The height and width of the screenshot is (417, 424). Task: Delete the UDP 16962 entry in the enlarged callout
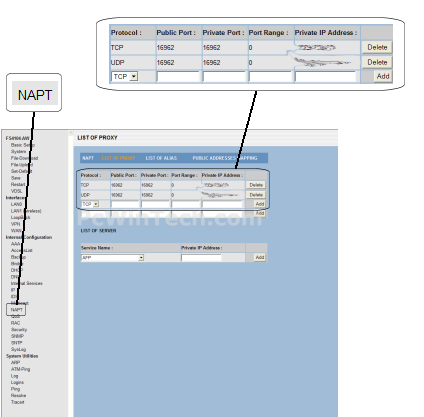[377, 62]
